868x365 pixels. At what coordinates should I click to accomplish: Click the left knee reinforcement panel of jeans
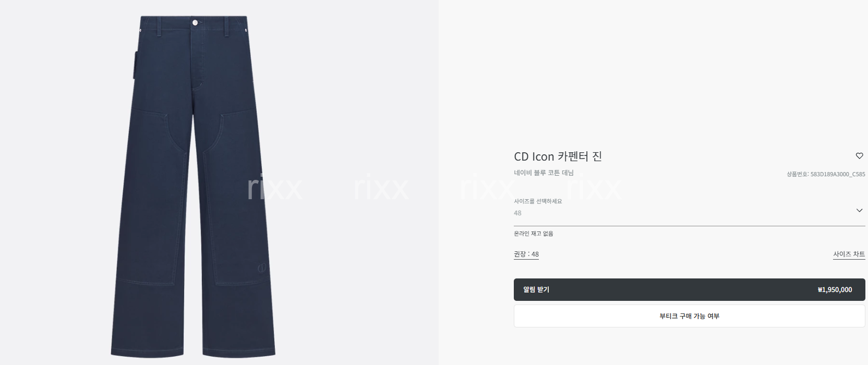[145, 198]
